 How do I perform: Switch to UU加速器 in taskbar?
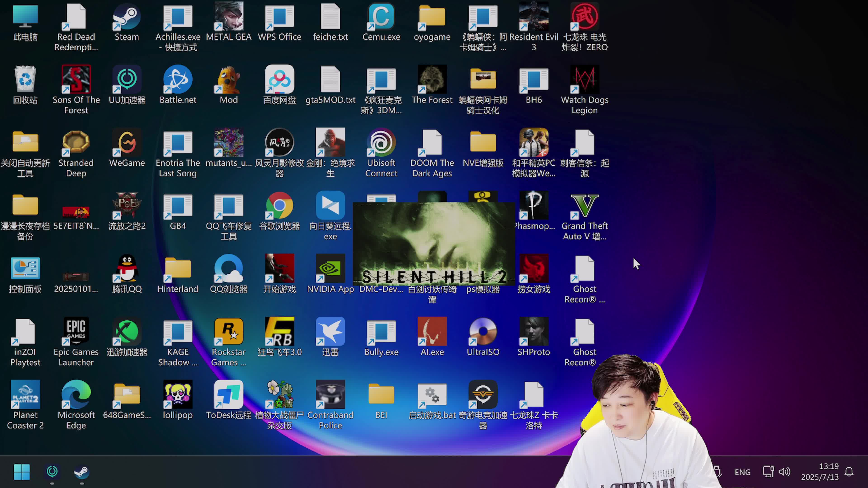click(52, 472)
